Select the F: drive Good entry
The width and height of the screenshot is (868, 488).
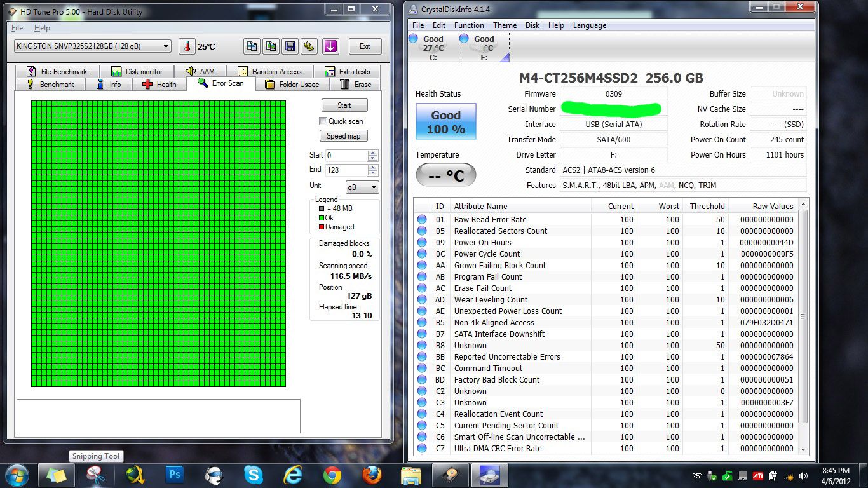(x=484, y=48)
